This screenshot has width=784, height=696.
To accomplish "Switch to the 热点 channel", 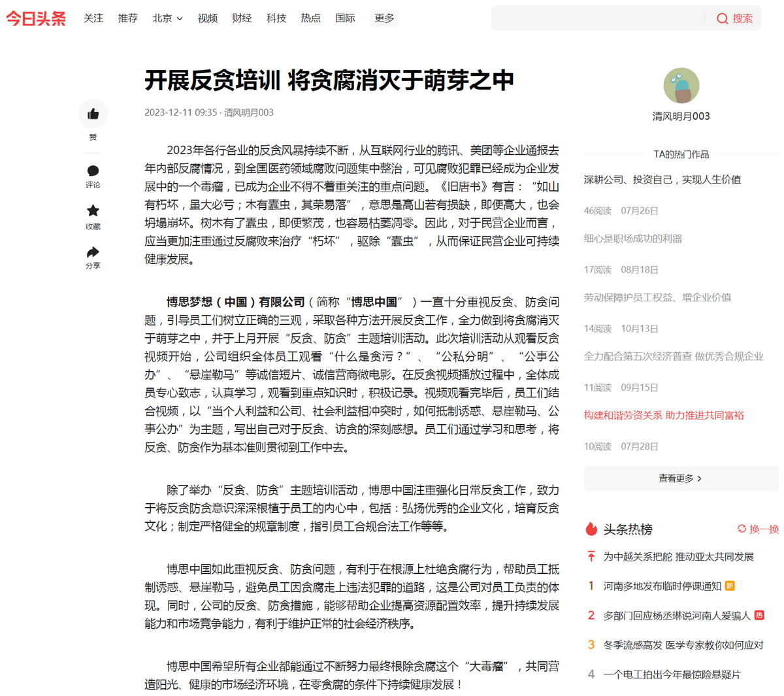I will [311, 18].
